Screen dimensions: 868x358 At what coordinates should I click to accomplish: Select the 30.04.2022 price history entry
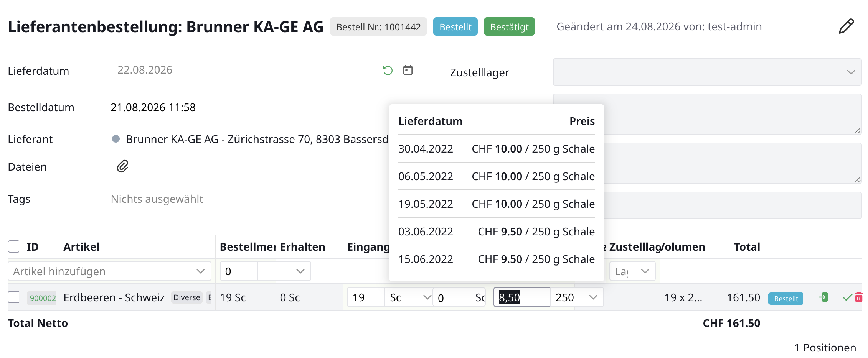[497, 149]
